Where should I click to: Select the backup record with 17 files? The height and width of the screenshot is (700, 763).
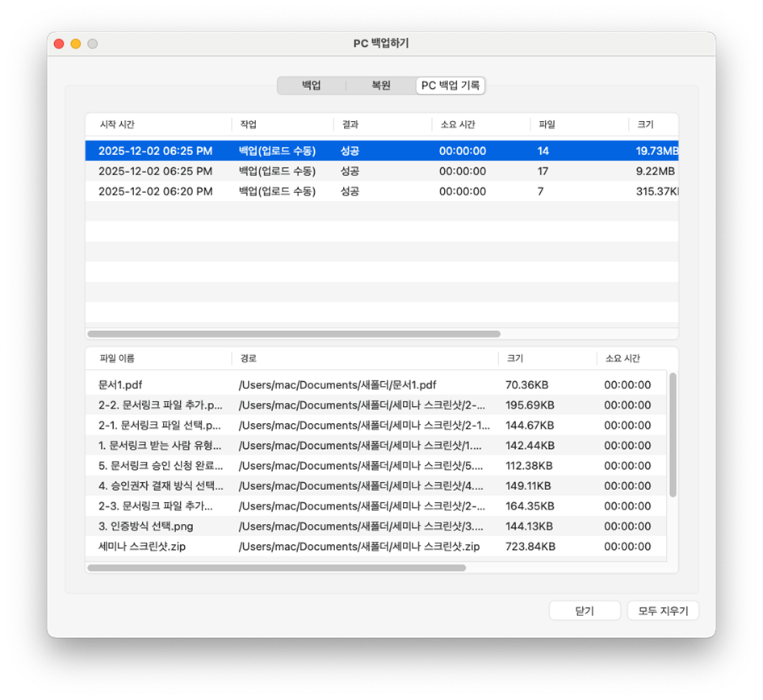379,171
